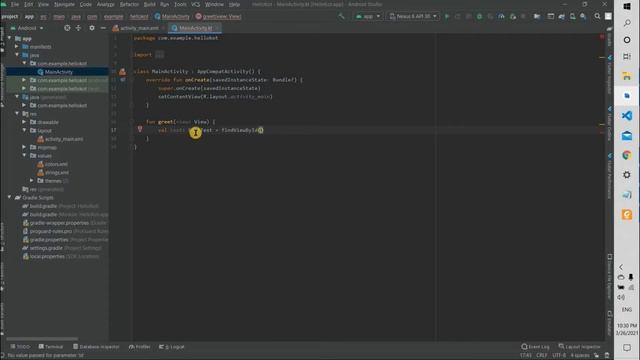Open the Layout Inspector button

click(x=579, y=347)
